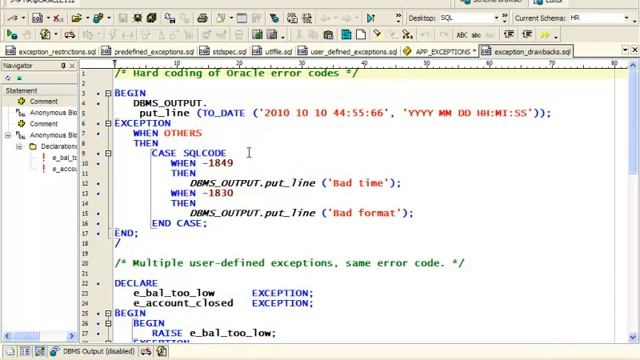Image resolution: width=640 pixels, height=360 pixels.
Task: Close the Navigator panel
Action: pyautogui.click(x=72, y=65)
